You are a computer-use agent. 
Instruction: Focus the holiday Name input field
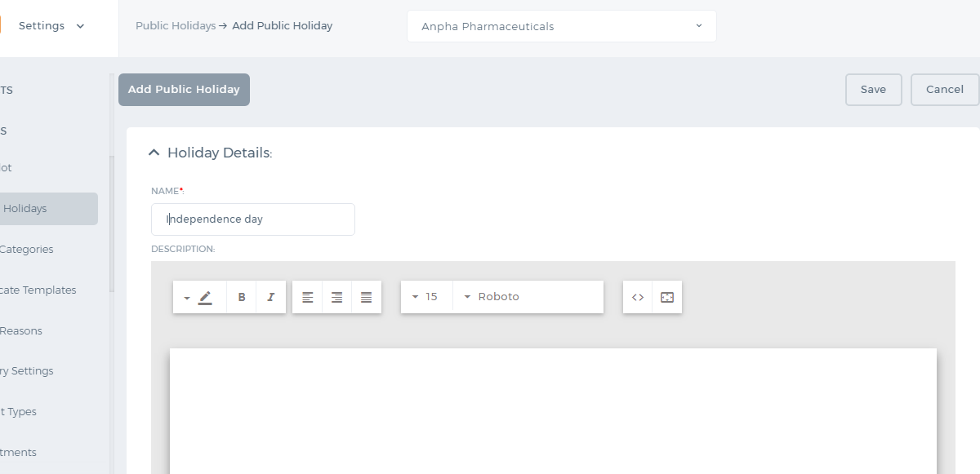click(253, 219)
